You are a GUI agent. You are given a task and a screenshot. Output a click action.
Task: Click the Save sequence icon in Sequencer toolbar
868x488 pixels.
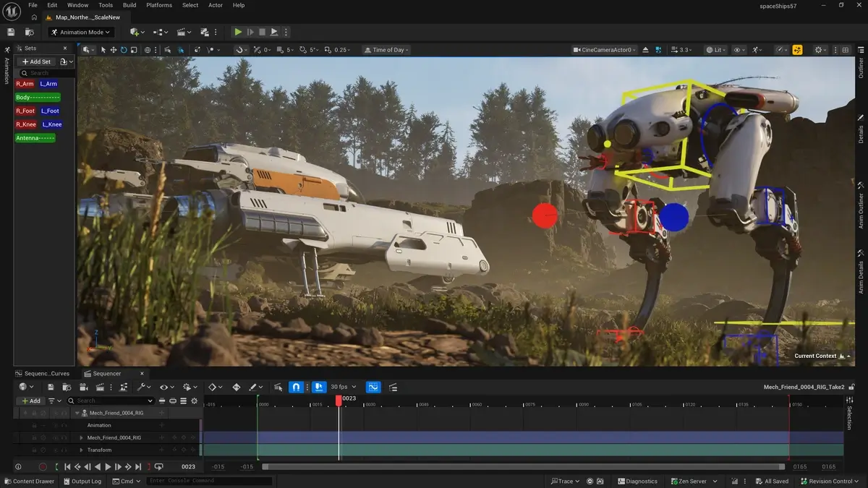49,387
